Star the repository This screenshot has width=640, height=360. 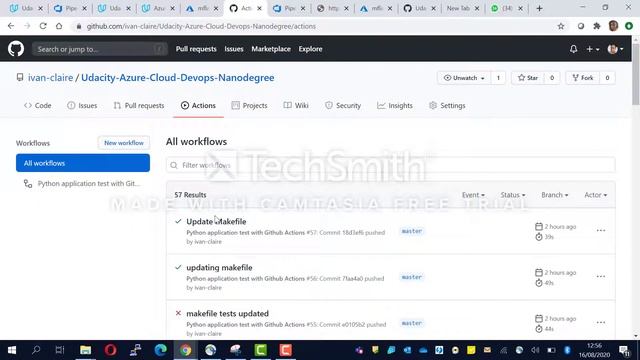528,78
